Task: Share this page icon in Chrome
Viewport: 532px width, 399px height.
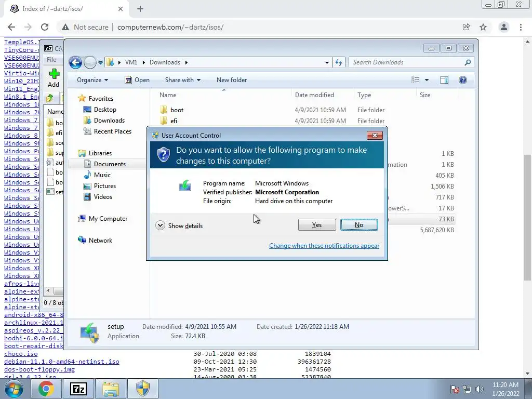Action: (466, 27)
